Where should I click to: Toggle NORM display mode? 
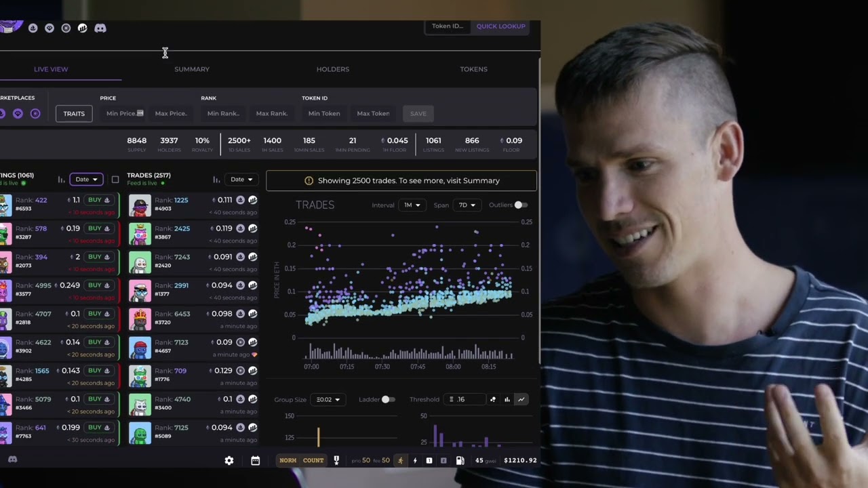point(288,460)
